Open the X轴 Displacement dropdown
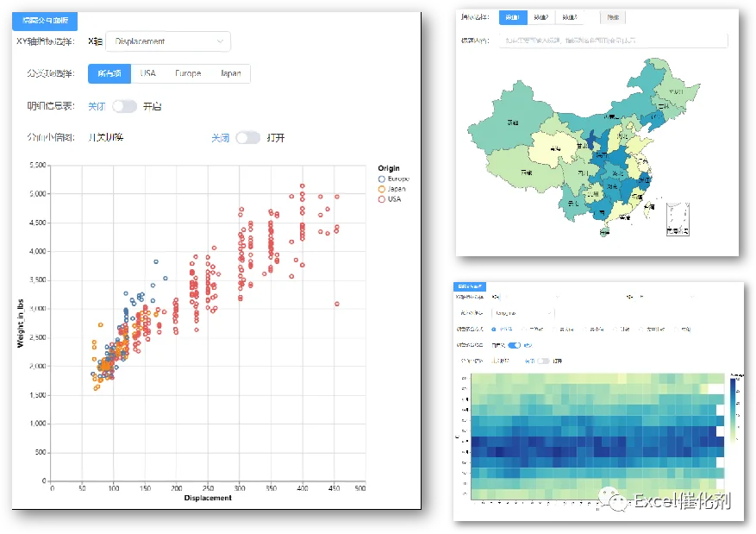 coord(168,41)
